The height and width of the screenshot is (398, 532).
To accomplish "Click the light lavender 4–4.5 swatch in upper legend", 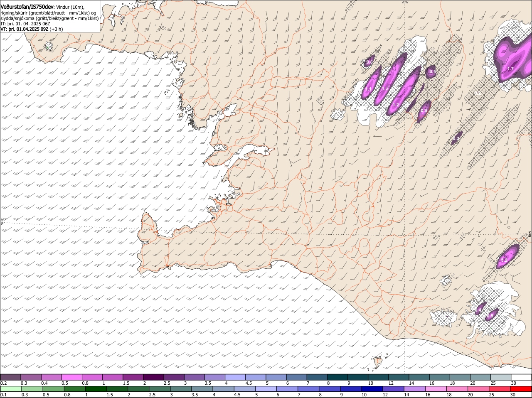I will pyautogui.click(x=234, y=377).
